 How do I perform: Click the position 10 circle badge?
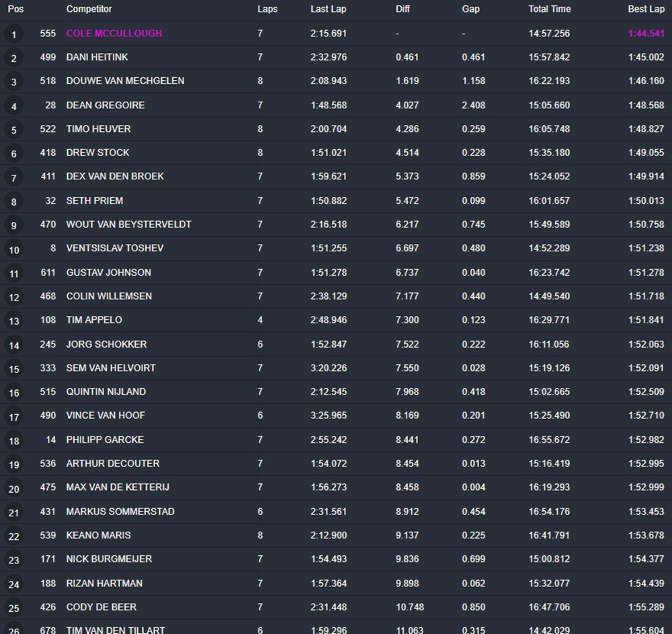[13, 249]
